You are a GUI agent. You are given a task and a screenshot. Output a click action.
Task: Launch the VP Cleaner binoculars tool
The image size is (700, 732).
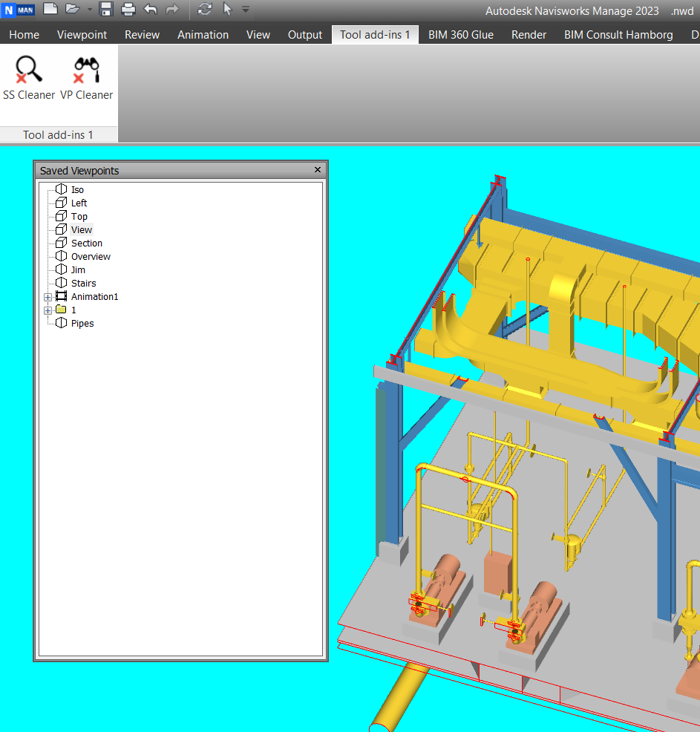pos(86,77)
